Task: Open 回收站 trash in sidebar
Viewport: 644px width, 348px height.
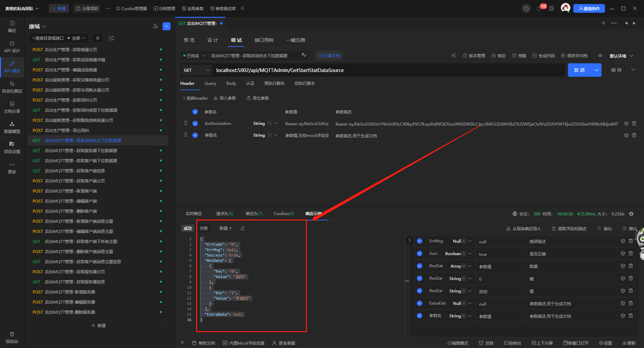Action: pos(12,337)
